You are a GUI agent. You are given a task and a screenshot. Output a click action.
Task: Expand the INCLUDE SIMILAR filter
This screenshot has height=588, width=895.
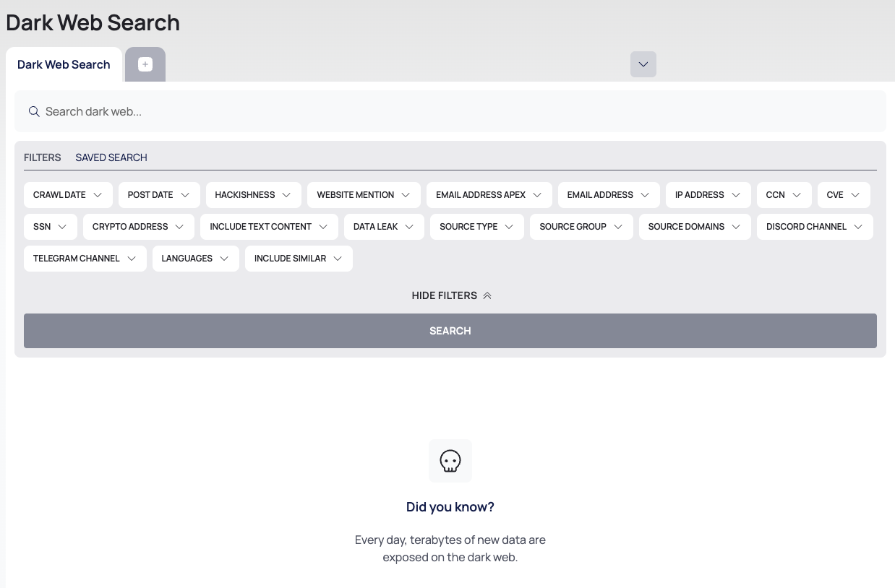pyautogui.click(x=299, y=259)
